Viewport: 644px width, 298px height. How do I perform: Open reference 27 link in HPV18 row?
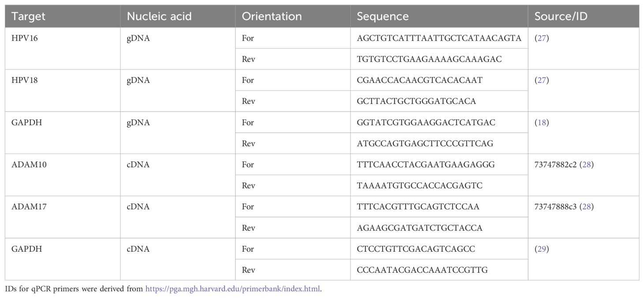[542, 80]
